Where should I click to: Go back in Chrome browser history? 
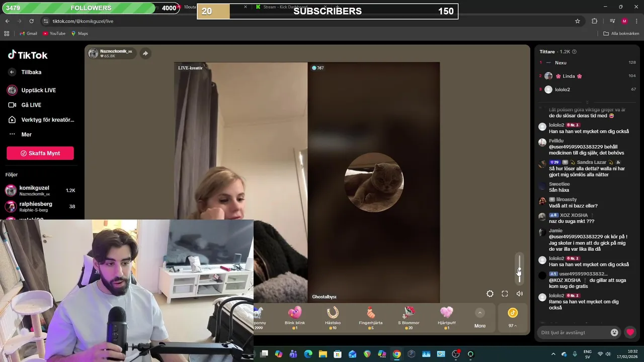click(x=7, y=21)
